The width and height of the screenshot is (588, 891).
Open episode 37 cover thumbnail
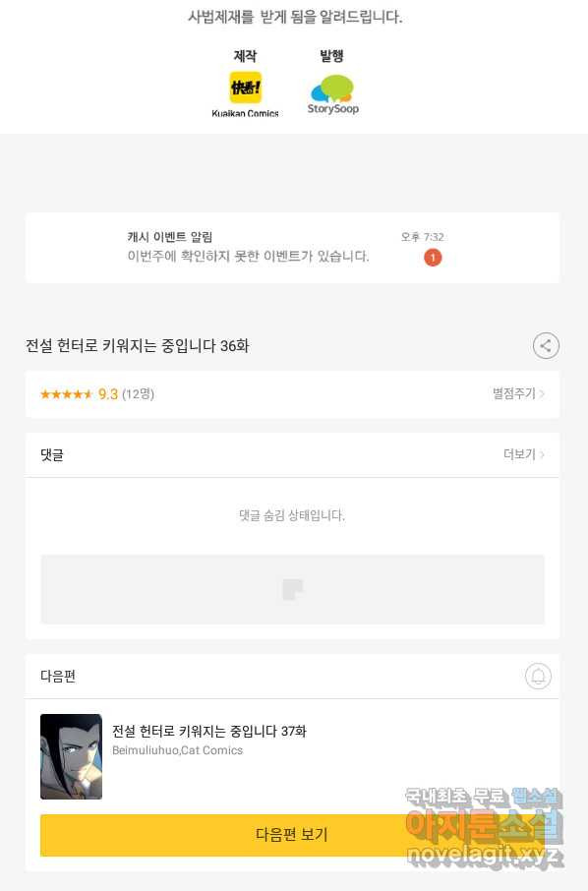[71, 756]
